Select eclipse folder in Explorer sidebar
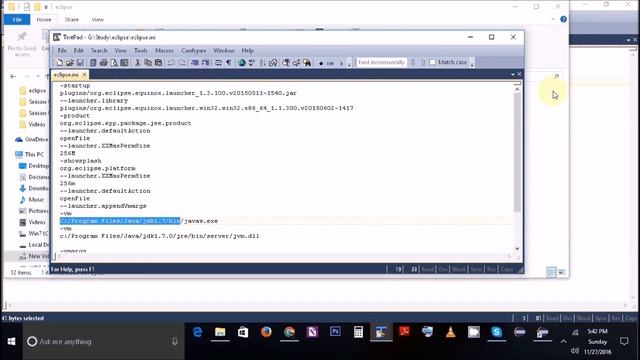 (x=33, y=91)
